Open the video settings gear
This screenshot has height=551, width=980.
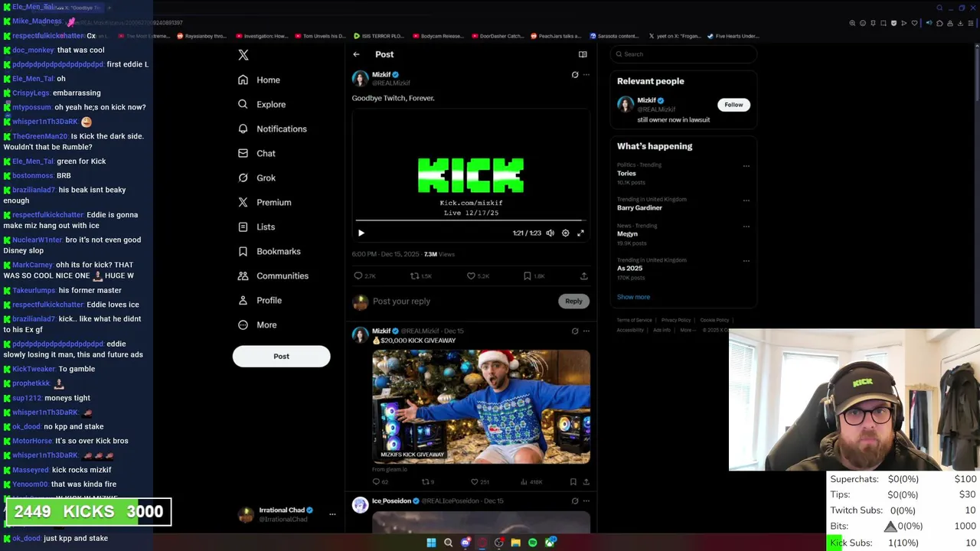(566, 233)
